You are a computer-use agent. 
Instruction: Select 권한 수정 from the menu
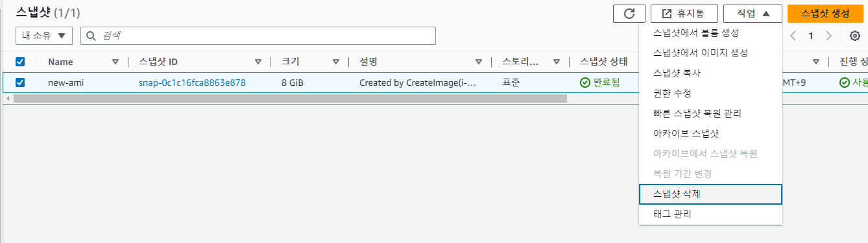pyautogui.click(x=710, y=93)
